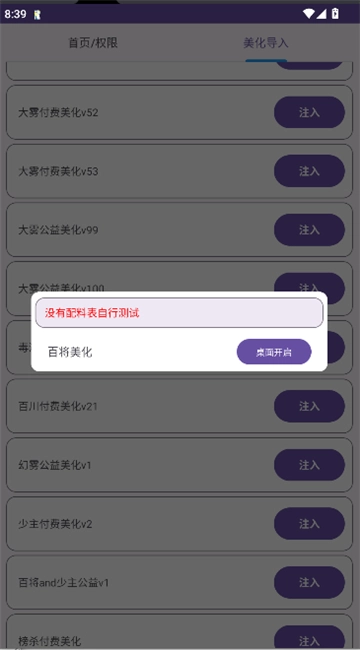This screenshot has width=360, height=650.
Task: Inject 大雾公益美化v99
Action: click(x=309, y=230)
